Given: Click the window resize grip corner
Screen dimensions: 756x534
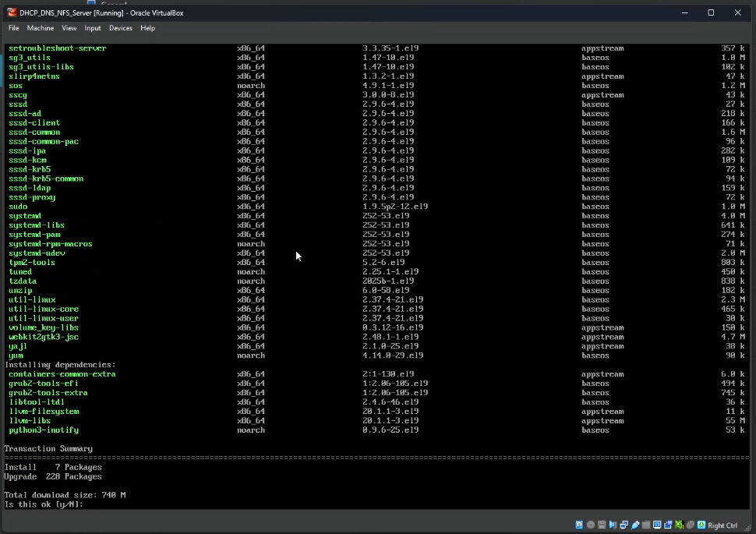Looking at the screenshot, I should click(747, 528).
